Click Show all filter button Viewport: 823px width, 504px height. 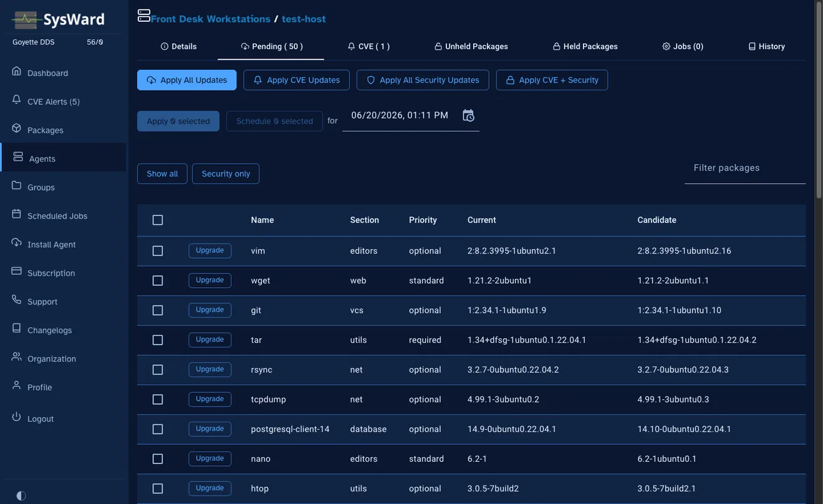162,174
